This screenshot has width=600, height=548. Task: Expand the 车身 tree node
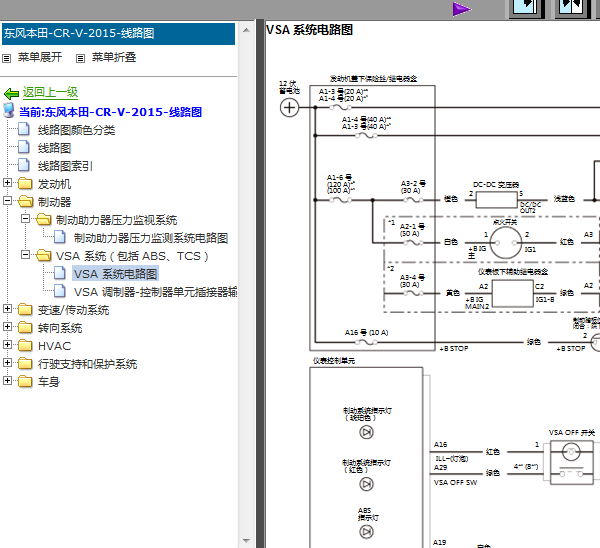7,380
